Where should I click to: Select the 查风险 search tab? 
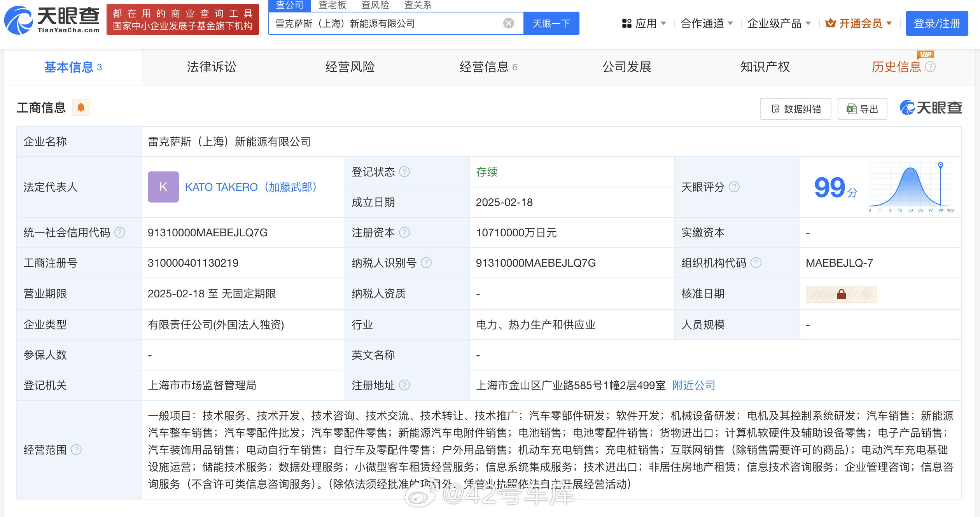point(375,5)
